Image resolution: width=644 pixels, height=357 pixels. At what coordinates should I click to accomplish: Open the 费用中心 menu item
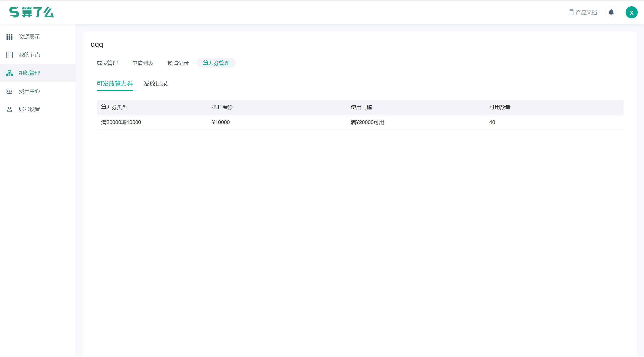[x=29, y=91]
